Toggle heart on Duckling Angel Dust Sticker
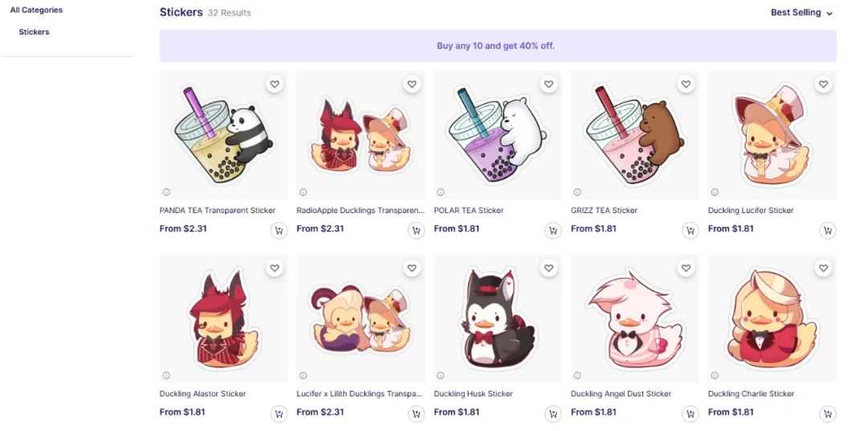 pos(686,268)
